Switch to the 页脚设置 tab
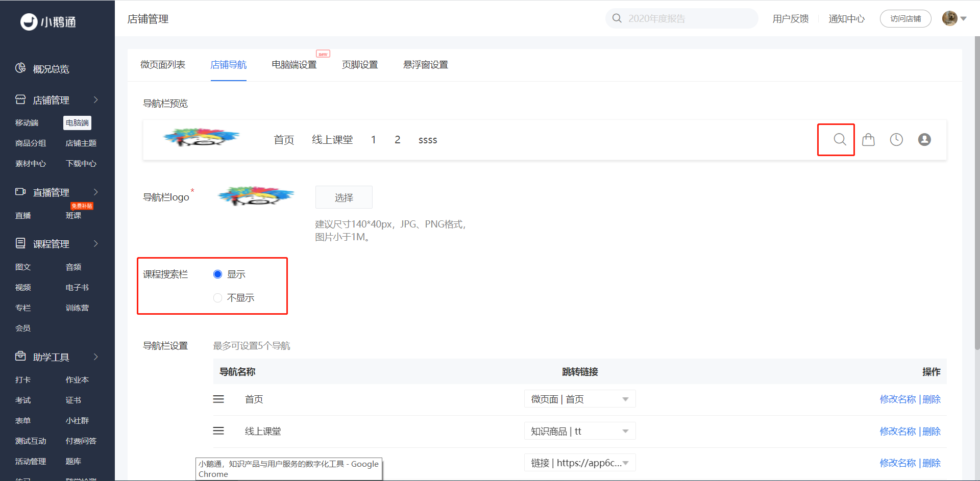 pos(360,65)
